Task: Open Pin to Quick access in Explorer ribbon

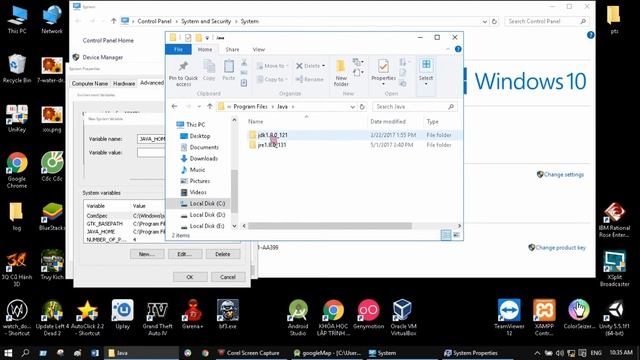Action: [x=183, y=73]
